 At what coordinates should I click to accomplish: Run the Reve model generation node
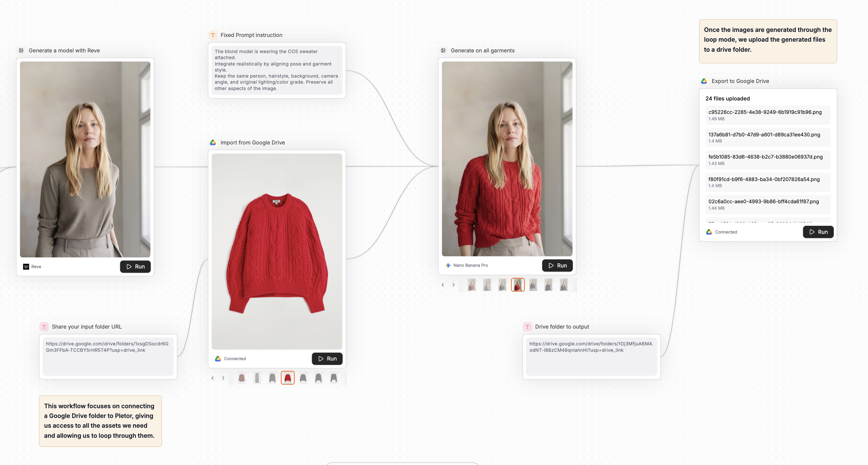(x=135, y=266)
